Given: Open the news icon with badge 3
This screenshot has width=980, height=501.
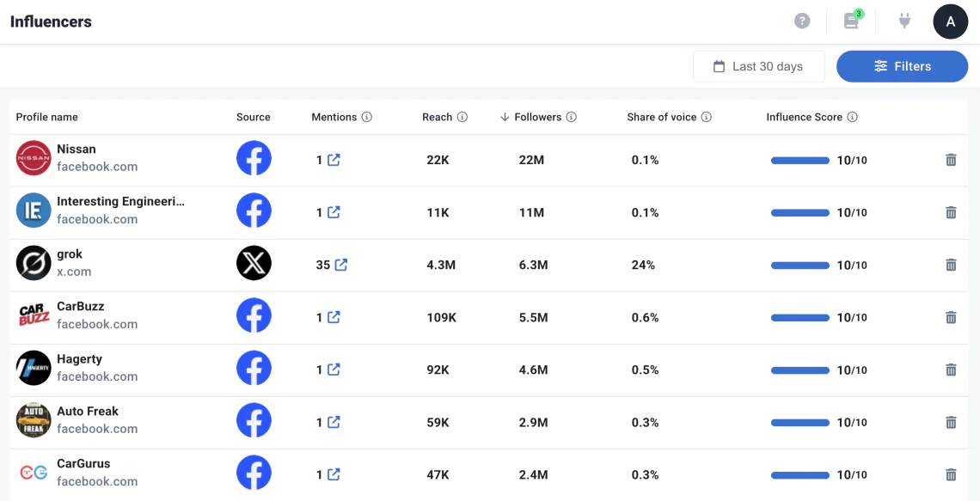Looking at the screenshot, I should (x=852, y=21).
